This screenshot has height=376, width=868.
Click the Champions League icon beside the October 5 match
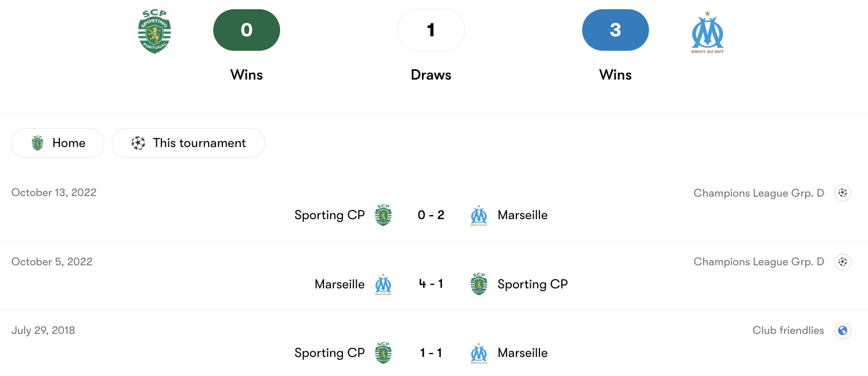coord(843,262)
